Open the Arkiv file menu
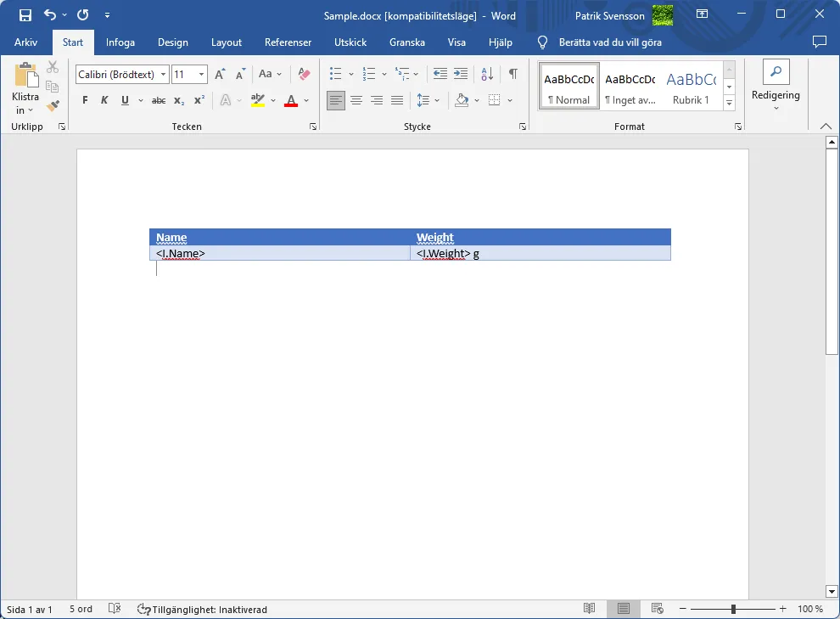Image resolution: width=840 pixels, height=619 pixels. tap(25, 42)
